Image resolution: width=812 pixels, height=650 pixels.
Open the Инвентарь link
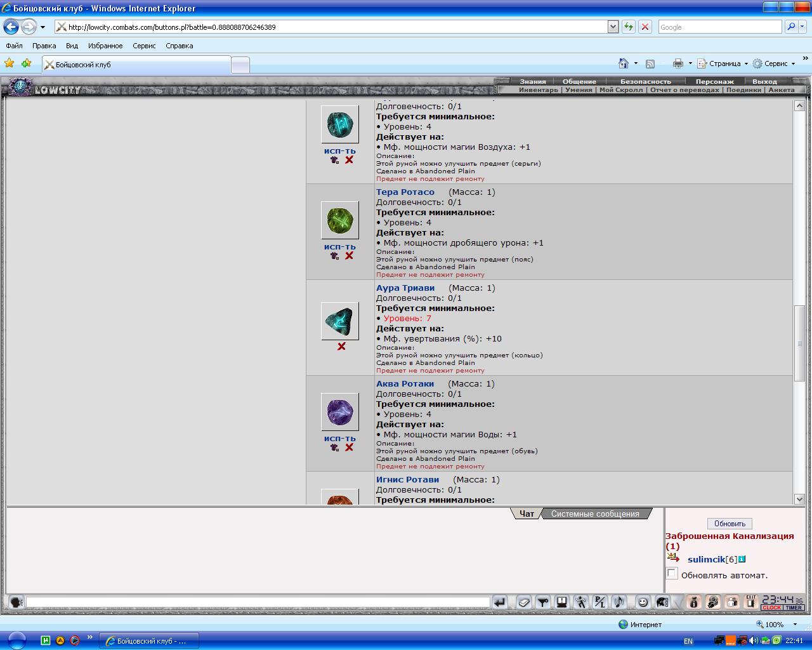[538, 90]
